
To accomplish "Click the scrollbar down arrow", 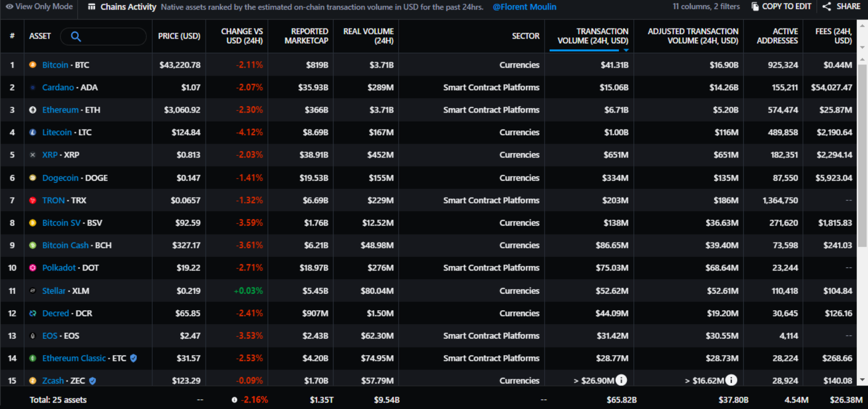I will point(862,380).
